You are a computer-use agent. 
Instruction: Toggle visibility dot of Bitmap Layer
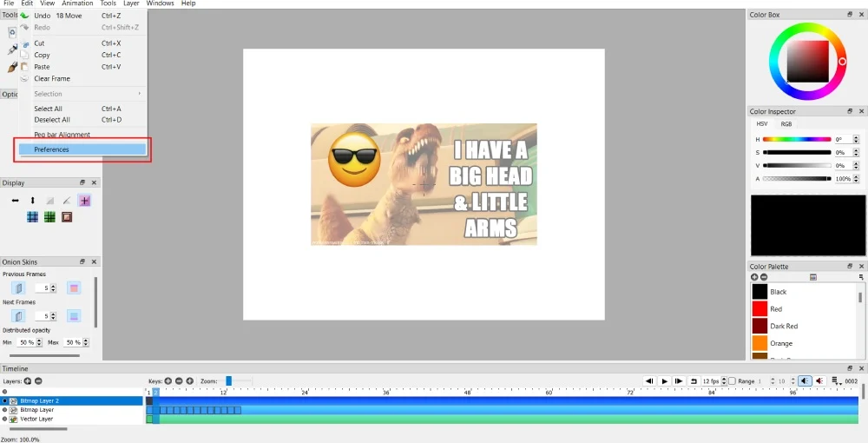point(4,410)
